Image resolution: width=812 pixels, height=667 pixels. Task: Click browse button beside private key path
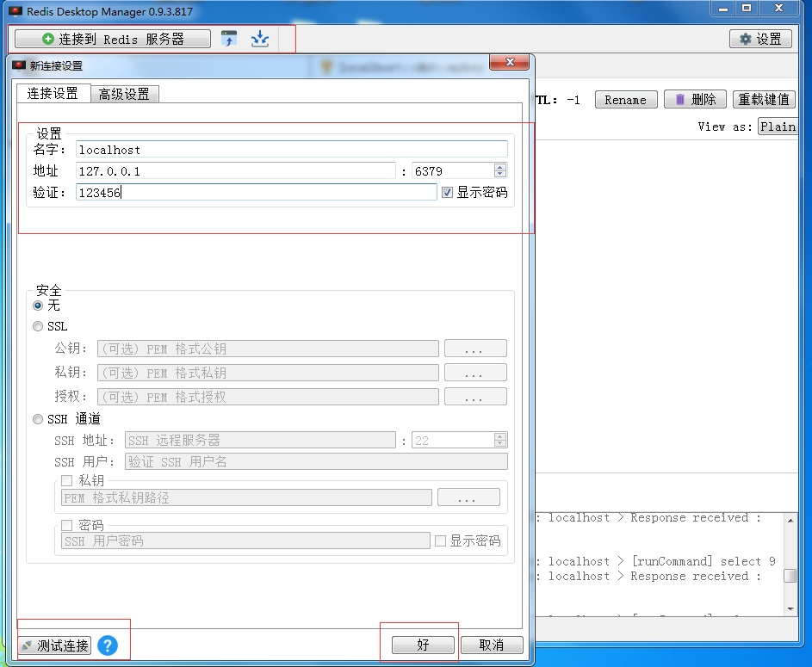pos(468,497)
